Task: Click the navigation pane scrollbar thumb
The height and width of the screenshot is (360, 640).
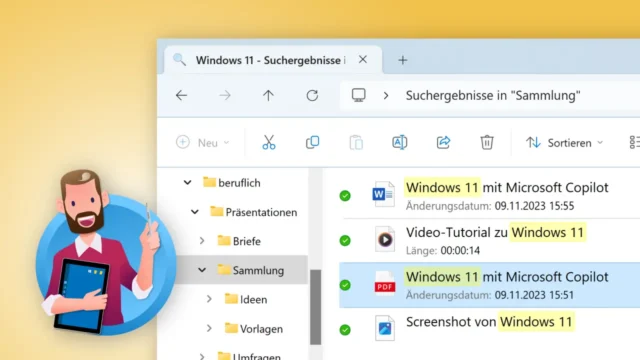Action: point(315,307)
